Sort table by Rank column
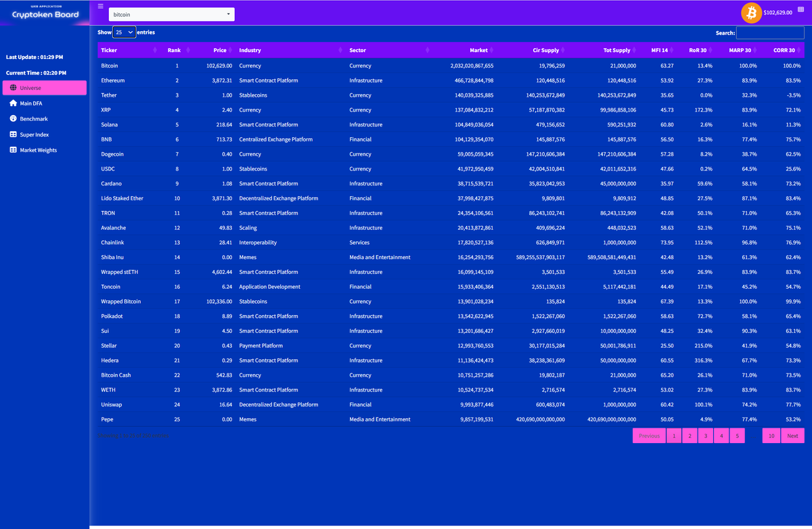Screen dimensions: 812x529 176,50
